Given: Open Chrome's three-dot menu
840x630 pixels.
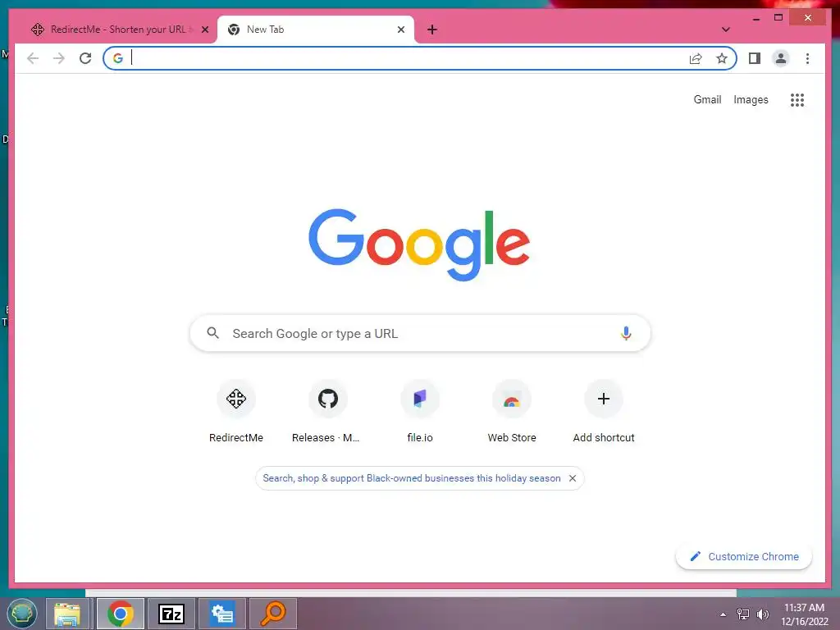Looking at the screenshot, I should pos(807,58).
